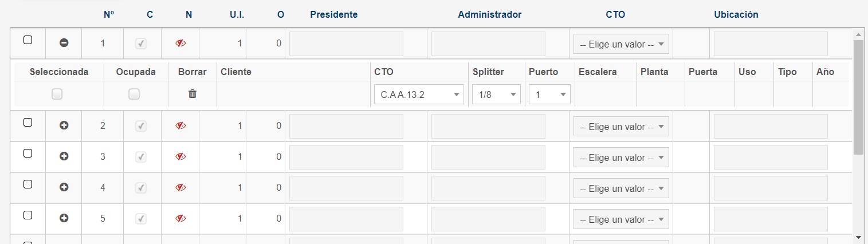Click the Presidente input field in row 3
This screenshot has height=244, width=868.
(x=346, y=157)
